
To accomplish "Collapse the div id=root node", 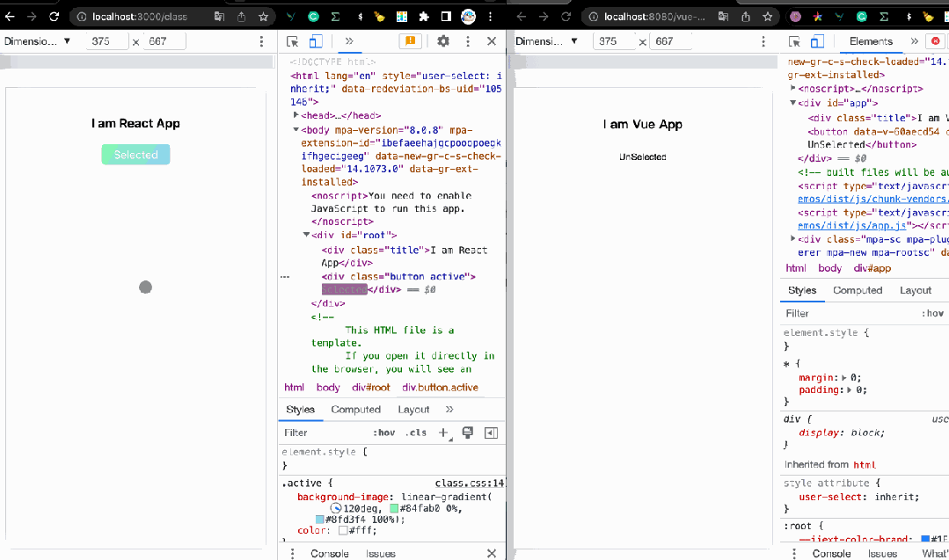I will pos(306,235).
